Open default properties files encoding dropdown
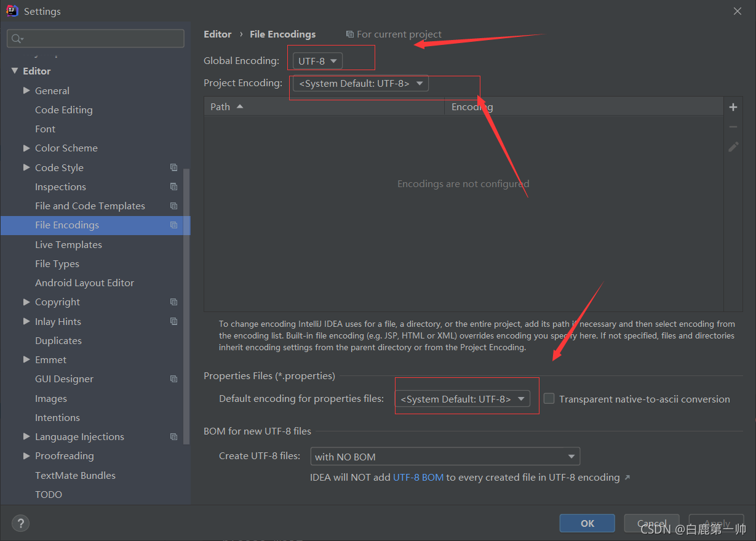 pos(463,399)
